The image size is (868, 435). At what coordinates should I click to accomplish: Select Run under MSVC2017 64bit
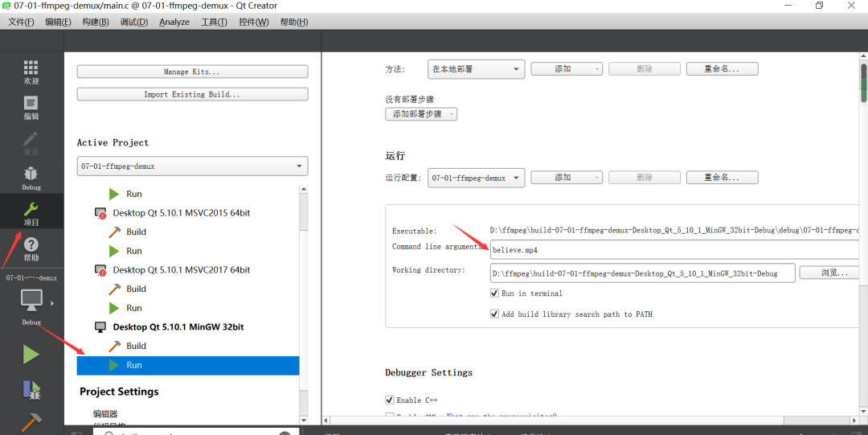134,308
